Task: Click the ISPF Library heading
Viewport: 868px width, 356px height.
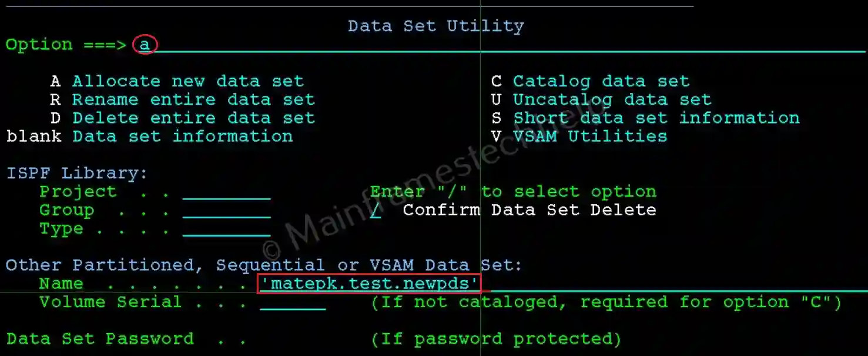Action: tap(77, 173)
